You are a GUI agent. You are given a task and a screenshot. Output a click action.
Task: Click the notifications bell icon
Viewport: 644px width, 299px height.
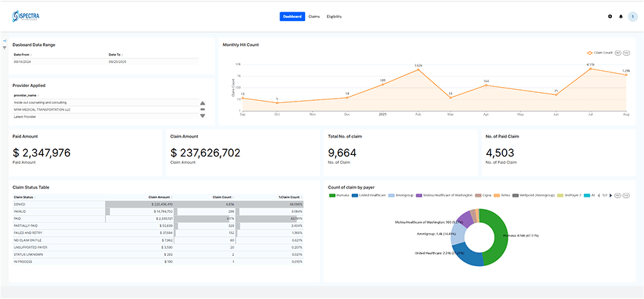(x=621, y=16)
